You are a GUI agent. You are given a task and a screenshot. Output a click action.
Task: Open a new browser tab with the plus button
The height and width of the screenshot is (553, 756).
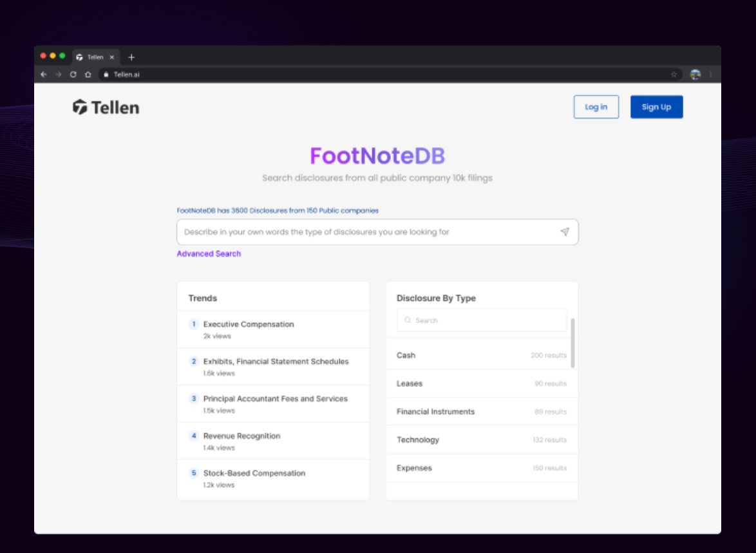131,57
